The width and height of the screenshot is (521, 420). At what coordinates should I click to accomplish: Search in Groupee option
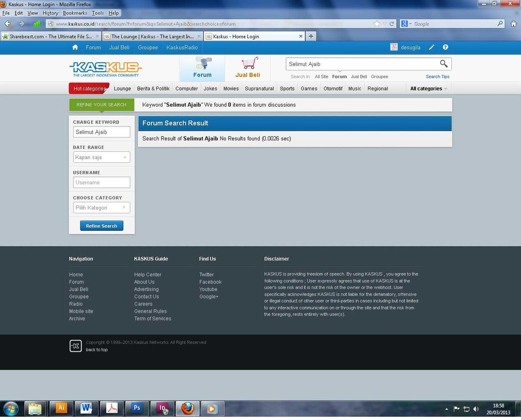[x=379, y=77]
